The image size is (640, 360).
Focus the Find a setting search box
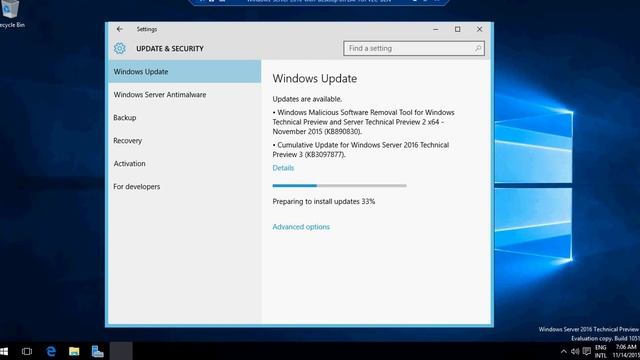[414, 48]
